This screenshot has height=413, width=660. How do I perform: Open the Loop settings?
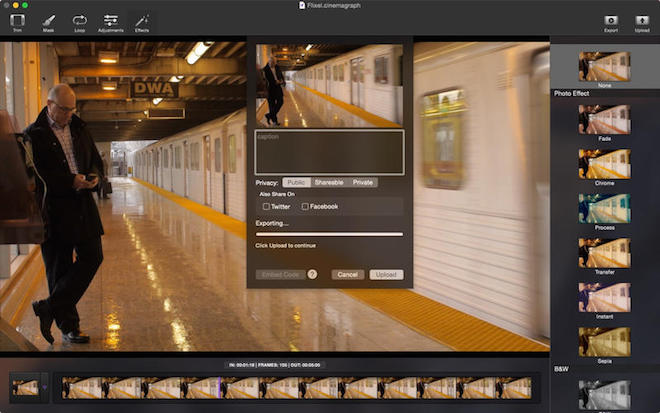coord(79,21)
